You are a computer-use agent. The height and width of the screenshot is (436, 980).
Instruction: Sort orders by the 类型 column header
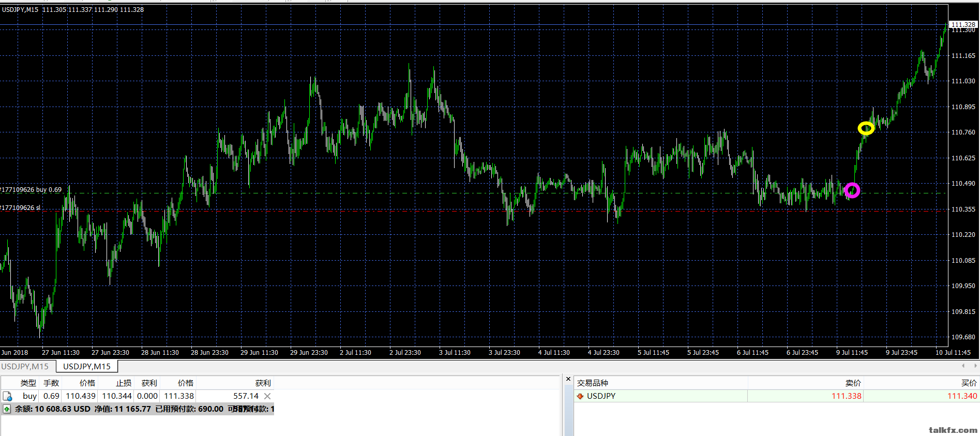pyautogui.click(x=28, y=383)
